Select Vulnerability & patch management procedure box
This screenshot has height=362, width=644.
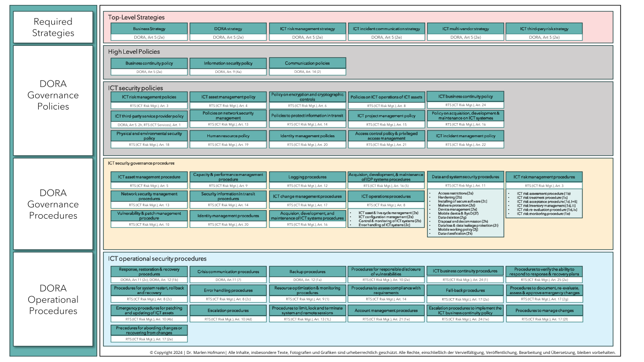pyautogui.click(x=149, y=216)
